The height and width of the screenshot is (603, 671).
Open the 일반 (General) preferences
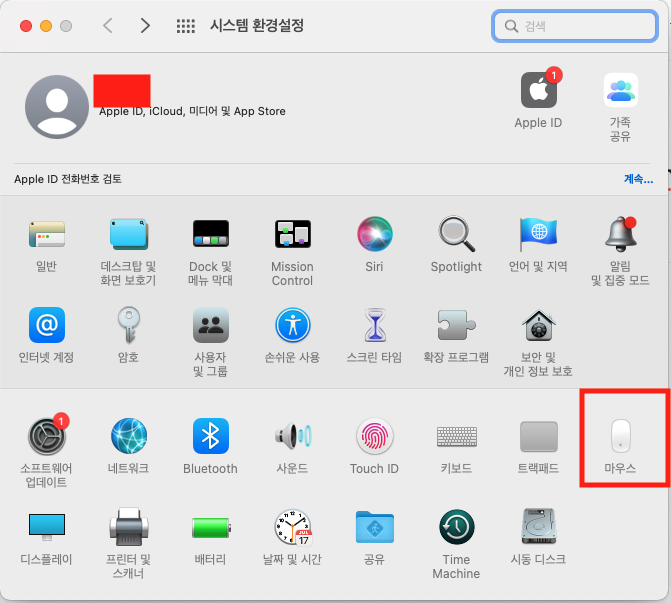[47, 235]
